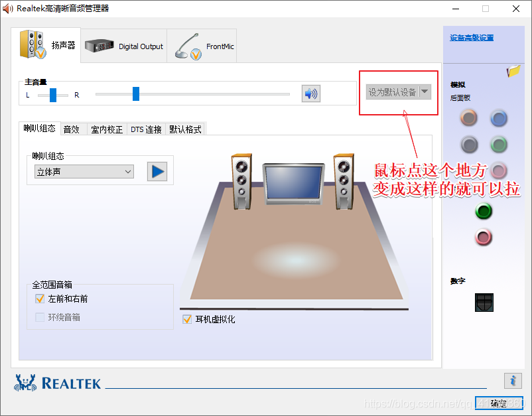Viewport: 532px width, 416px height.
Task: Click the 全范围音箱 group label
Action: click(52, 285)
